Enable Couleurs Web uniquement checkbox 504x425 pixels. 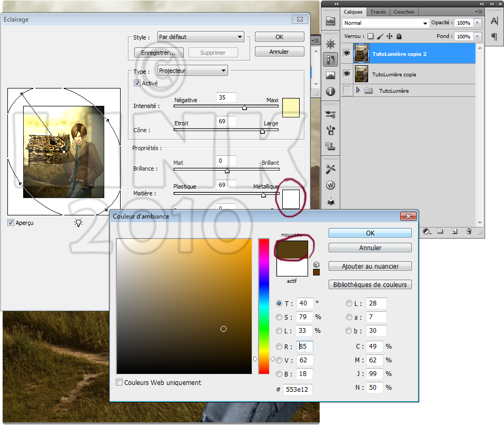click(x=120, y=383)
